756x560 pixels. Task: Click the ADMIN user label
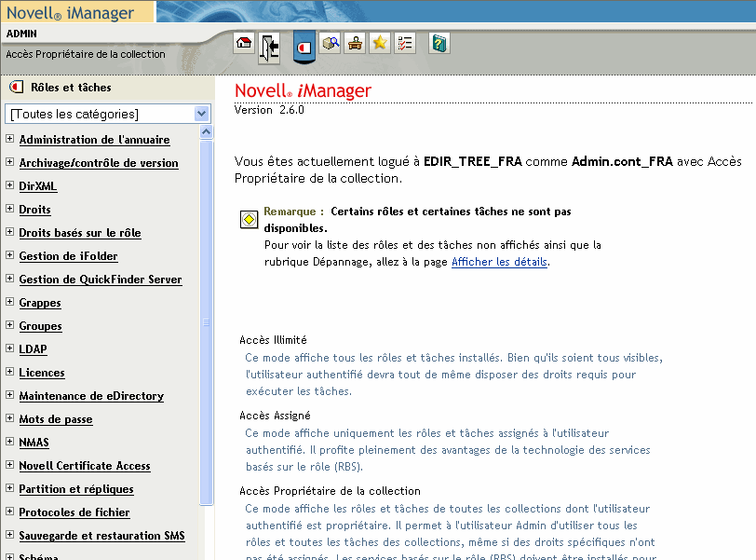(x=21, y=34)
